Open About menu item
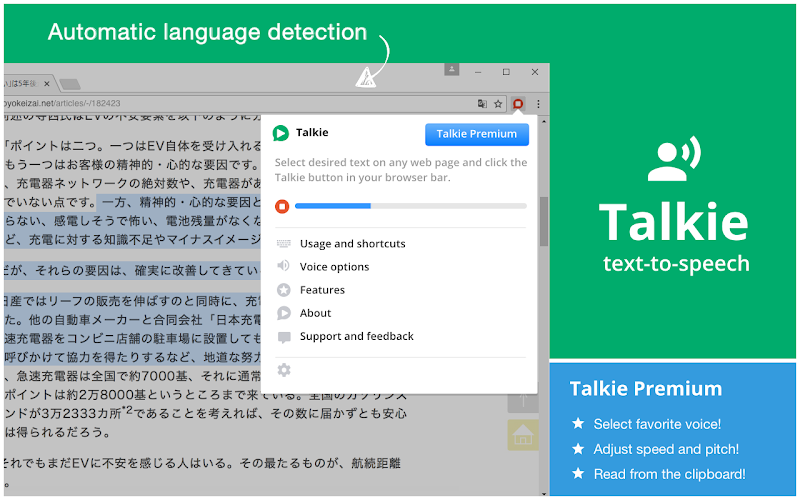This screenshot has height=500, width=800. click(x=315, y=313)
